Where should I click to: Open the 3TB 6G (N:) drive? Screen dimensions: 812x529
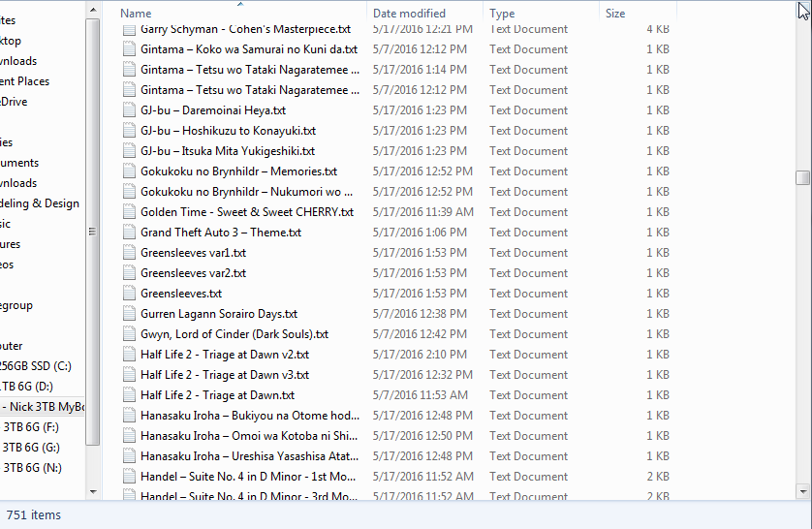(x=32, y=468)
